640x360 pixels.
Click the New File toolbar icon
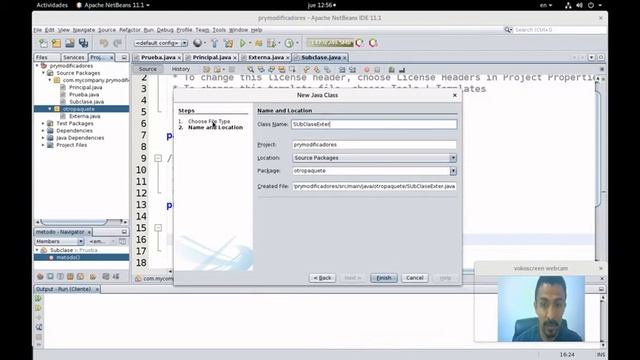click(43, 43)
